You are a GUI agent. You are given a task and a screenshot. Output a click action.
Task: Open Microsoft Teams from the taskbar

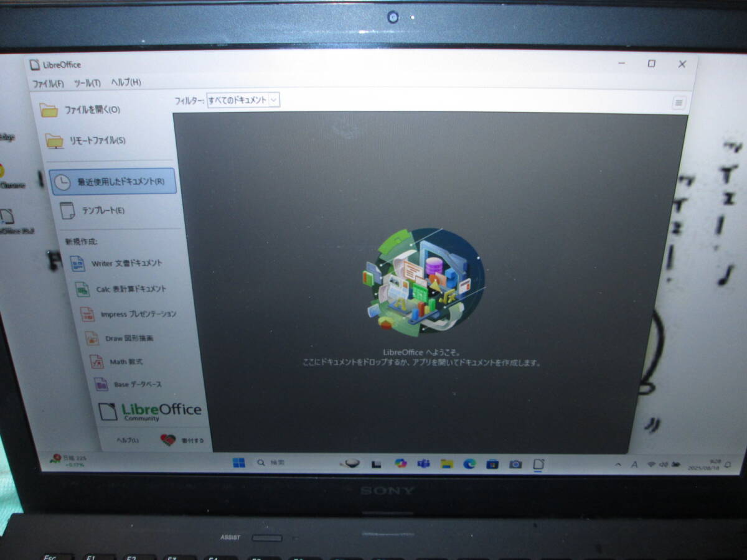tap(423, 464)
